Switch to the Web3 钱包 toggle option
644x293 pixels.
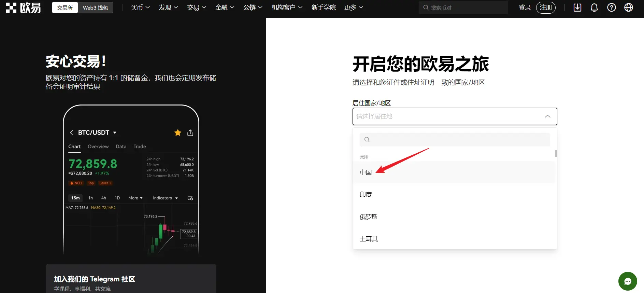click(x=95, y=8)
